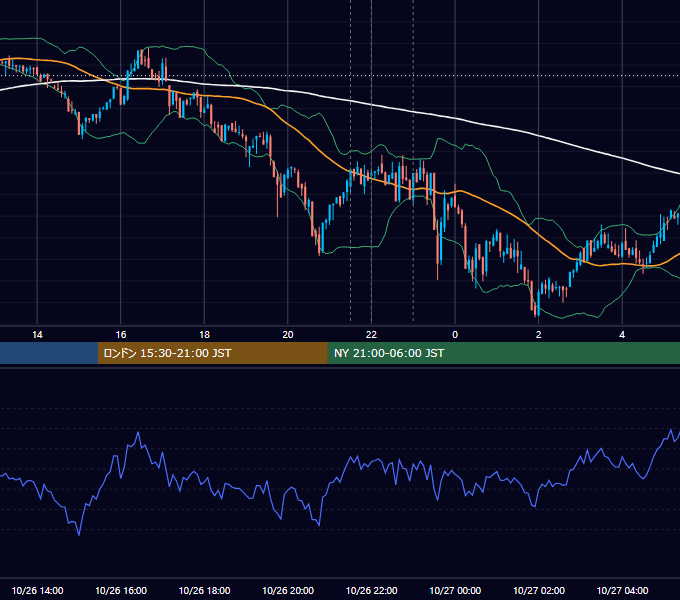Click the 10/26 16:00 timestamp label
Viewport: 680px width, 600px height.
coord(121,590)
